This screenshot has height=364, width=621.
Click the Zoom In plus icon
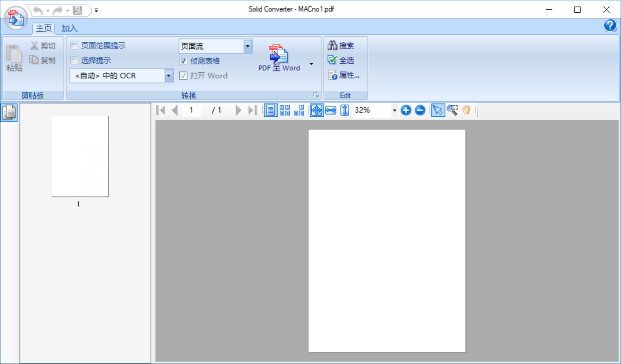coord(406,110)
